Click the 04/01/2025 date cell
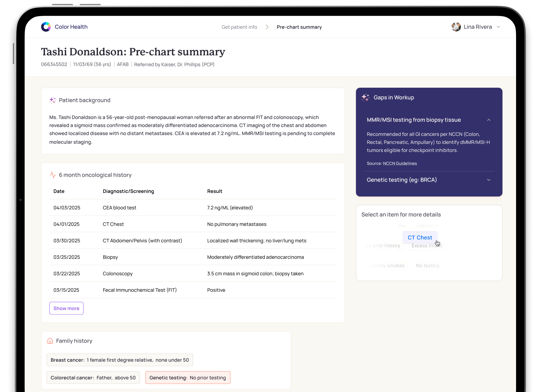This screenshot has width=538, height=392. click(66, 224)
